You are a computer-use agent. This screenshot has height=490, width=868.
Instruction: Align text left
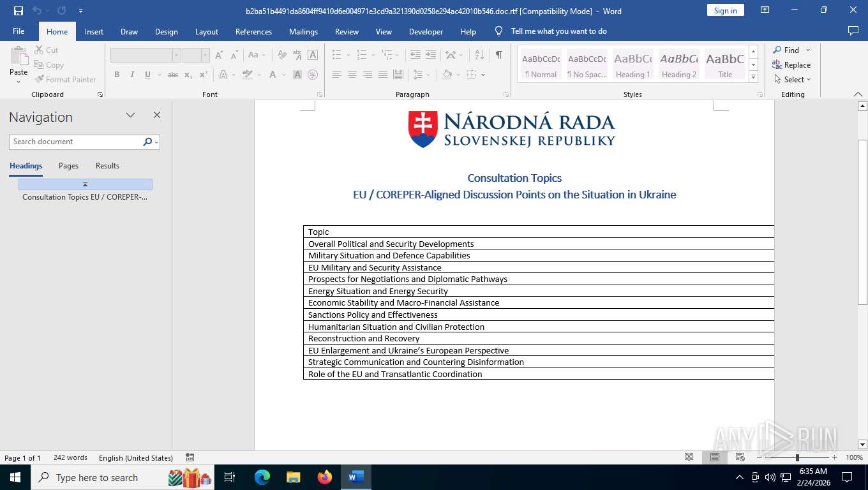(336, 75)
